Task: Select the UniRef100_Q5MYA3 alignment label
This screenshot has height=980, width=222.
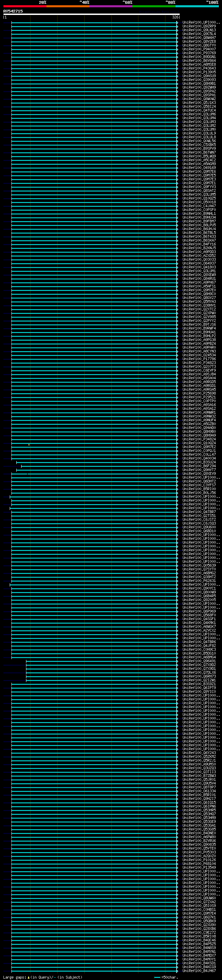Action: pos(199,302)
